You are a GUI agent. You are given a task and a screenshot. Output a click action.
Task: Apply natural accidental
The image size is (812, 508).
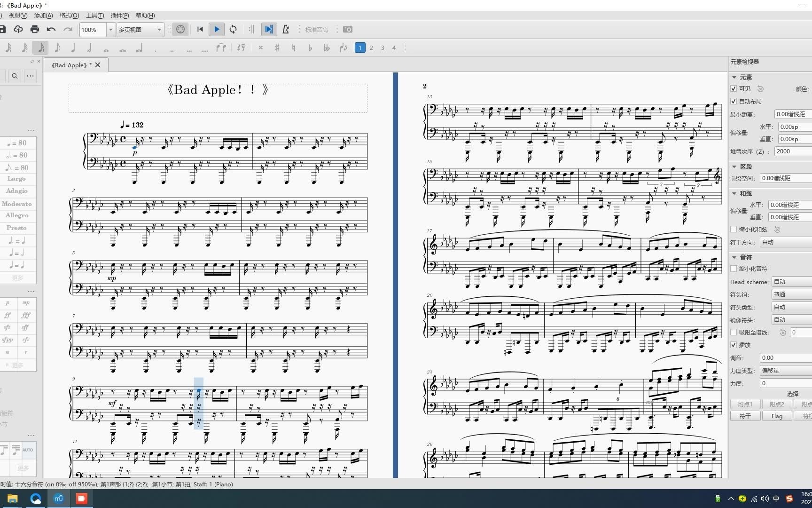(x=294, y=48)
